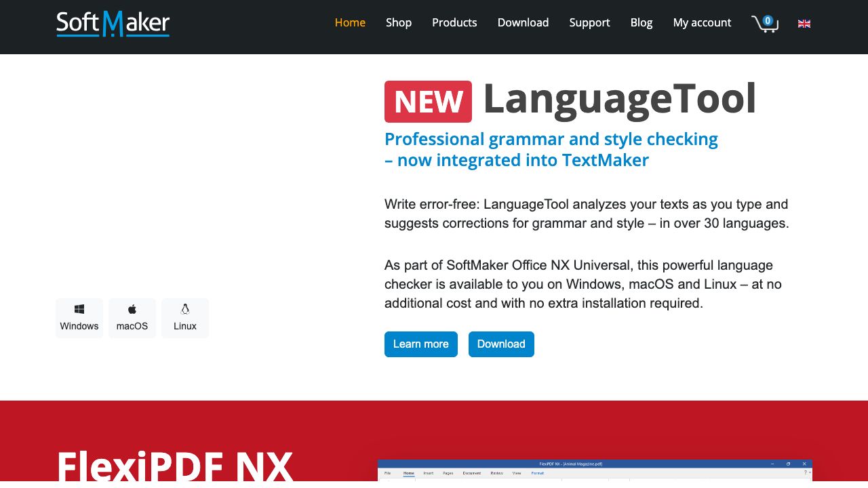This screenshot has width=868, height=488.
Task: Click the Learn more button
Action: click(421, 344)
